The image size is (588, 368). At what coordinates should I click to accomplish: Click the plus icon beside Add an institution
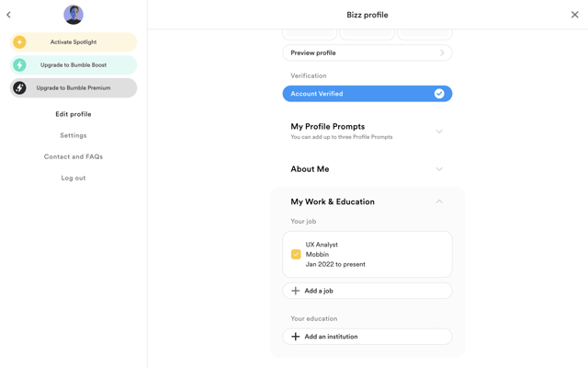[296, 337]
